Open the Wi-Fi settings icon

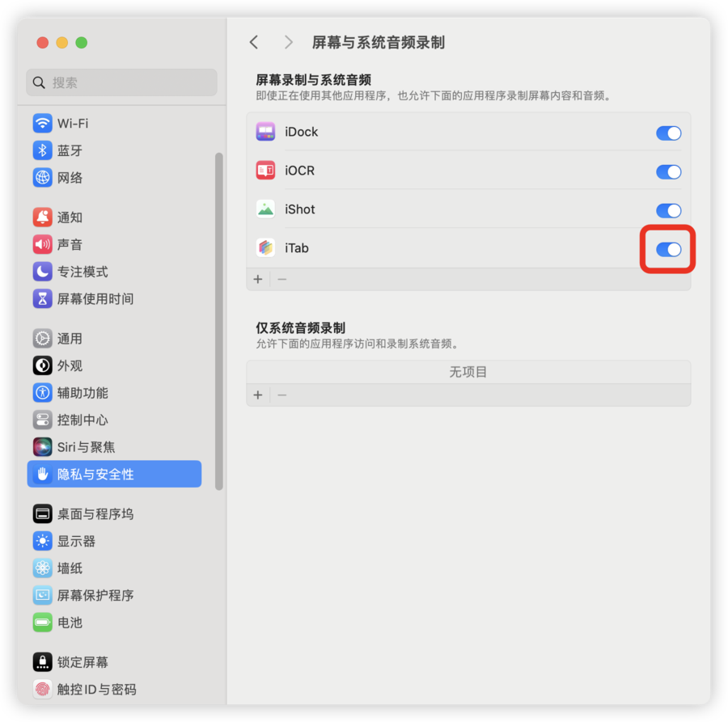point(42,124)
